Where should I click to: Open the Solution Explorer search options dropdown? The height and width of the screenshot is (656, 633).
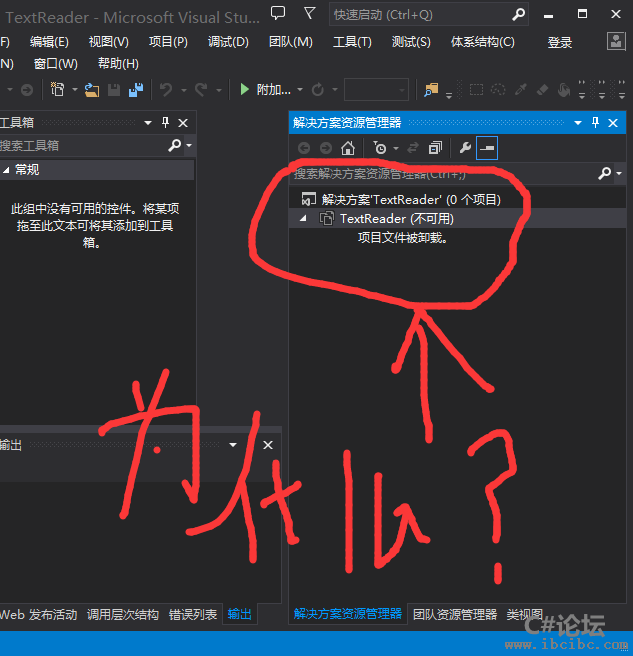click(x=619, y=173)
